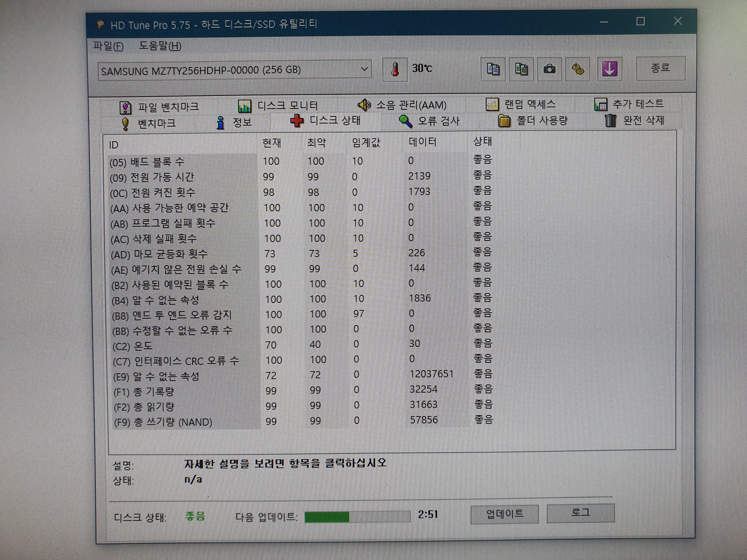The height and width of the screenshot is (560, 747).
Task: Click the copy-screenshot-to-clipboard toolbar icon
Action: point(521,69)
